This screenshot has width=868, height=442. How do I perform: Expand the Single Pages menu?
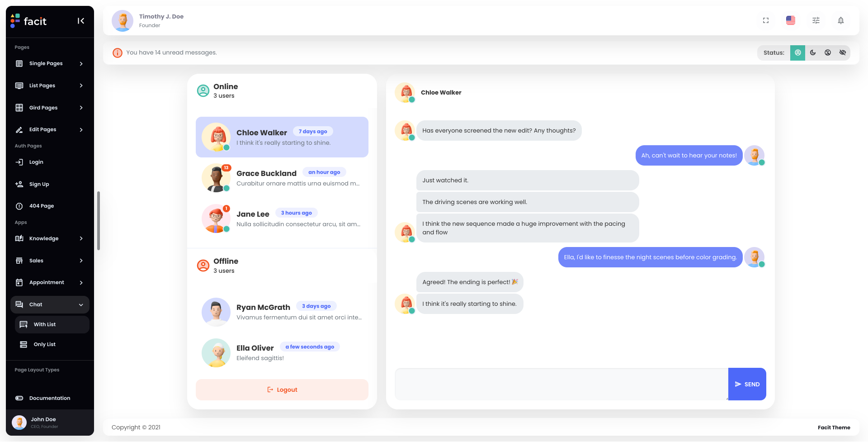click(x=50, y=63)
